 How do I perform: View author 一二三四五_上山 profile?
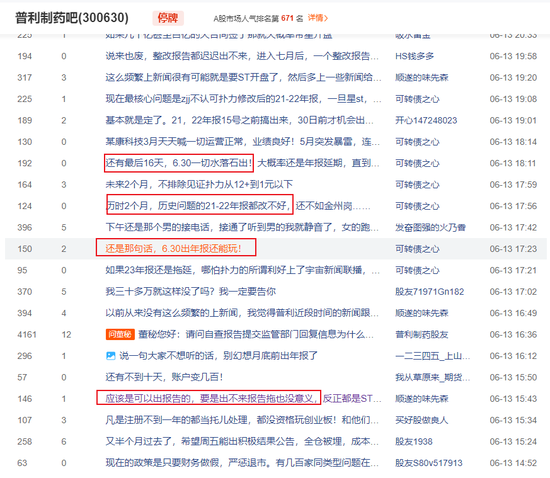pos(432,356)
